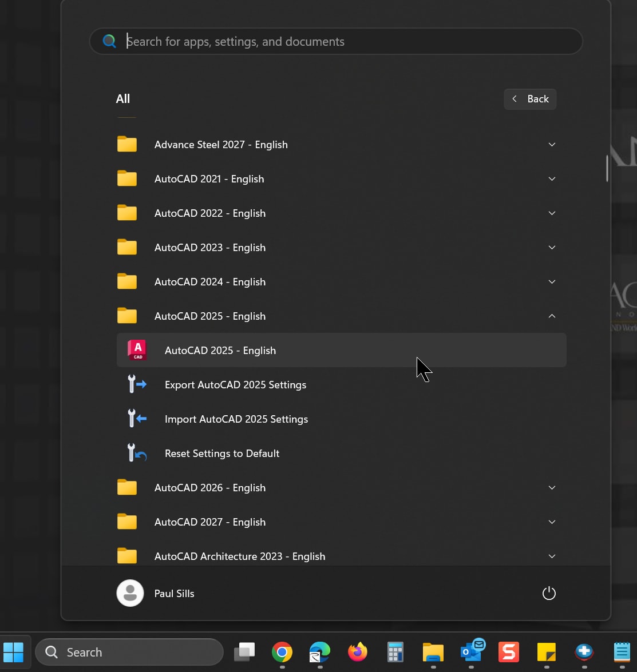This screenshot has width=637, height=672.
Task: Click the AutoCAD 2025 folder icon
Action: (x=127, y=316)
